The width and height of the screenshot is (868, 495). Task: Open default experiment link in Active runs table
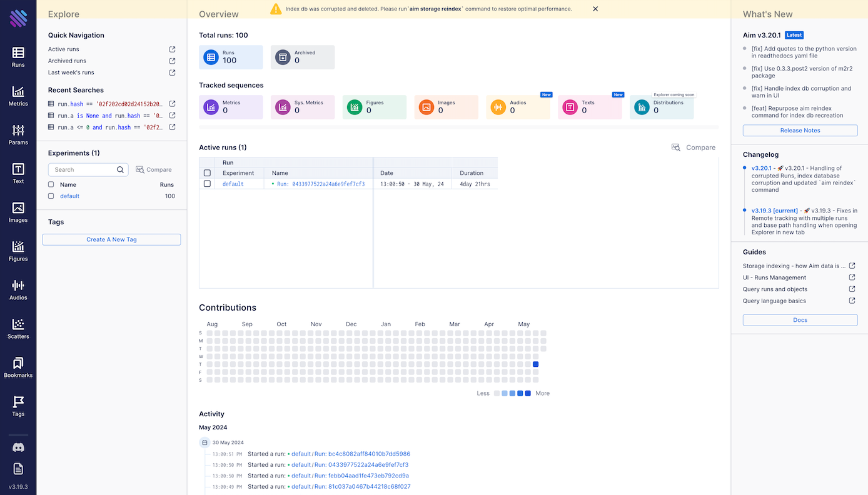(233, 184)
